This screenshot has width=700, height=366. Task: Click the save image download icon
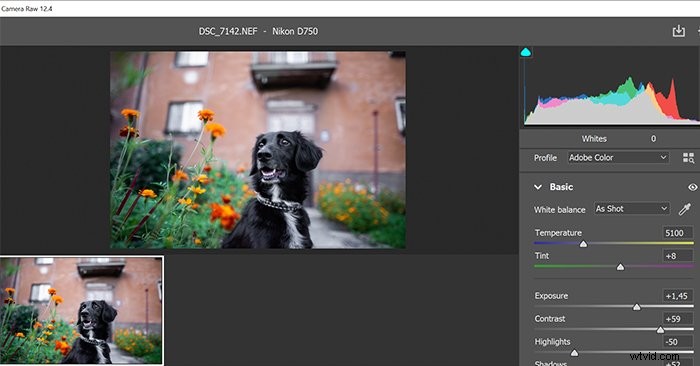(x=679, y=31)
